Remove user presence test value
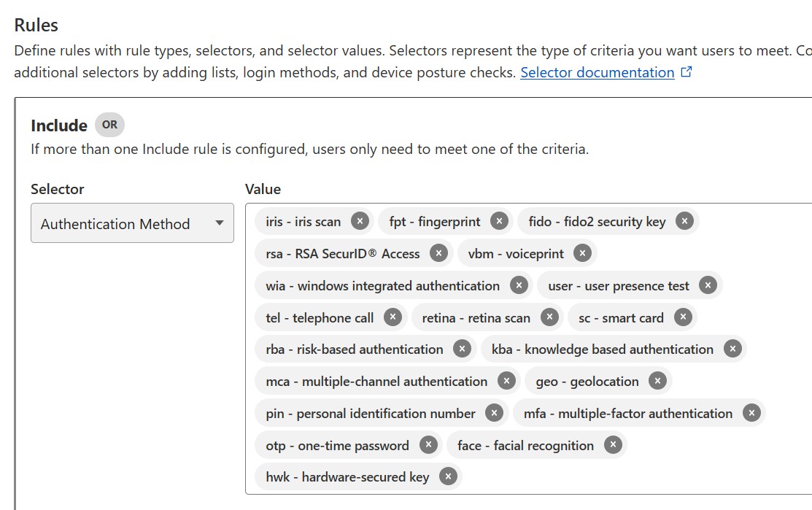 (x=708, y=285)
